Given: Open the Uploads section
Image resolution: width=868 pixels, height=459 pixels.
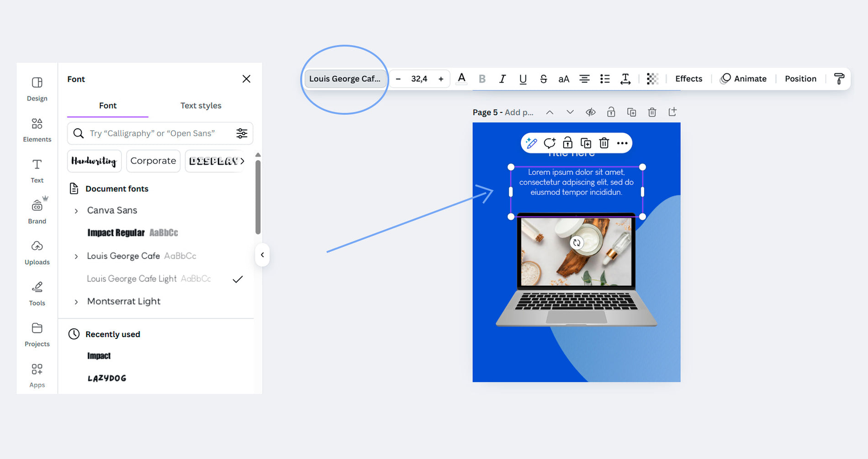Looking at the screenshot, I should [x=37, y=252].
